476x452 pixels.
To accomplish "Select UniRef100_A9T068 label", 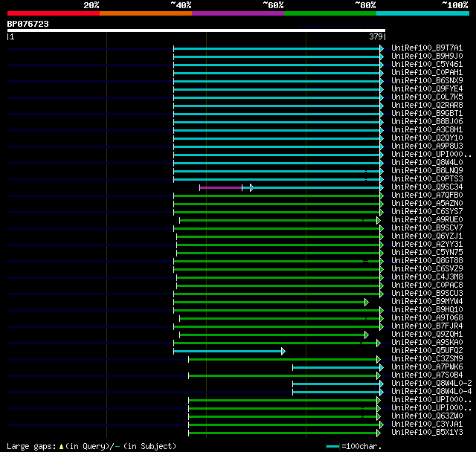I will 427,318.
